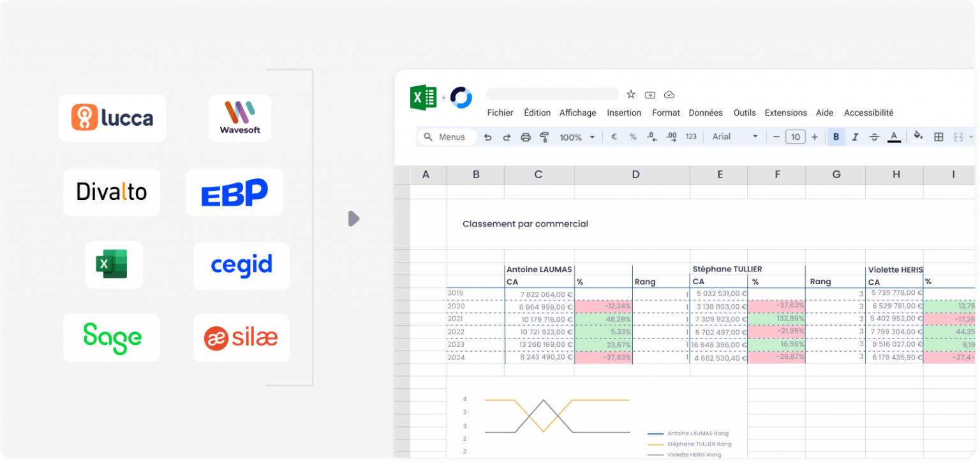Click the Menus search box
Image resolution: width=980 pixels, height=463 pixels.
tap(447, 137)
